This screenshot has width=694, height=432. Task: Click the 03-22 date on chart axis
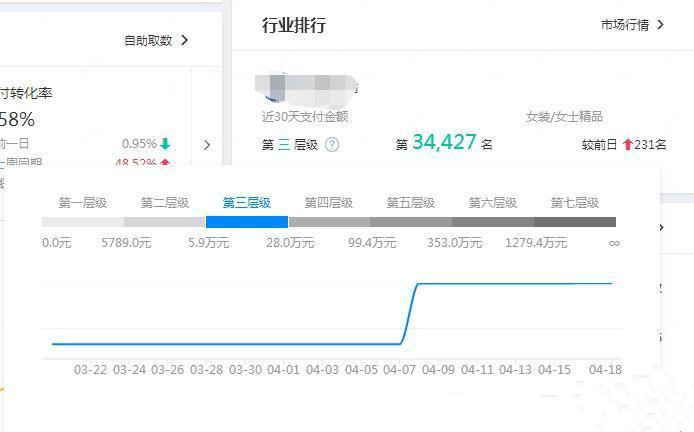91,370
